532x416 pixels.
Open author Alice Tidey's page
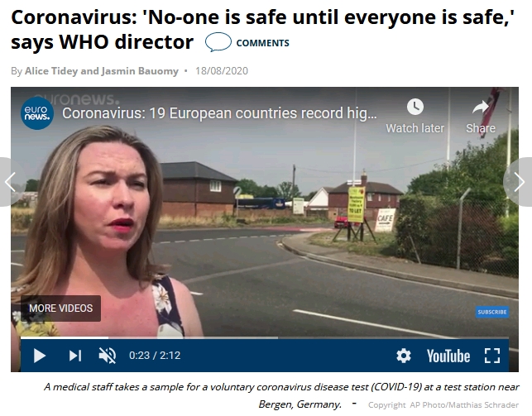coord(51,71)
